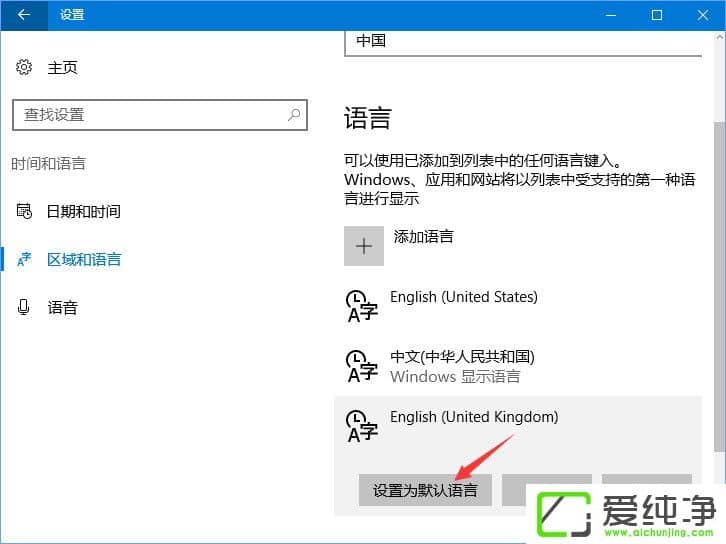Screen dimensions: 726x544
Task: Open the 主页 home page
Action: tap(63, 68)
